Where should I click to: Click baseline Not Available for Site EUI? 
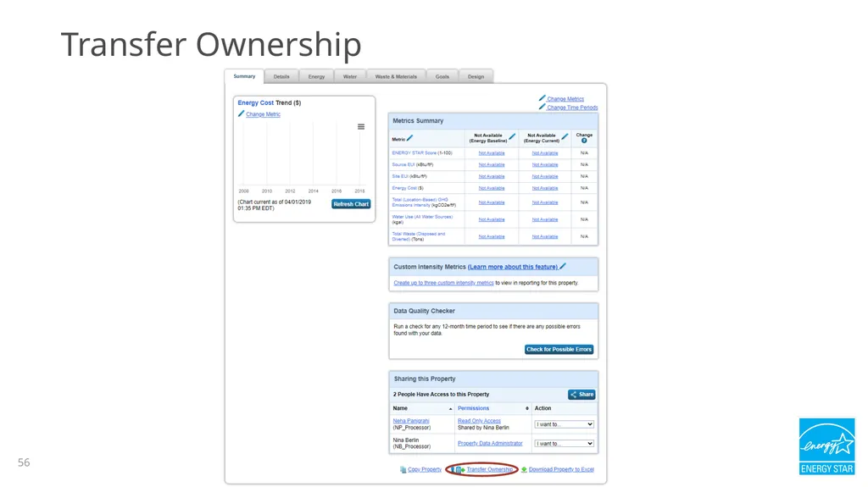[x=492, y=176]
